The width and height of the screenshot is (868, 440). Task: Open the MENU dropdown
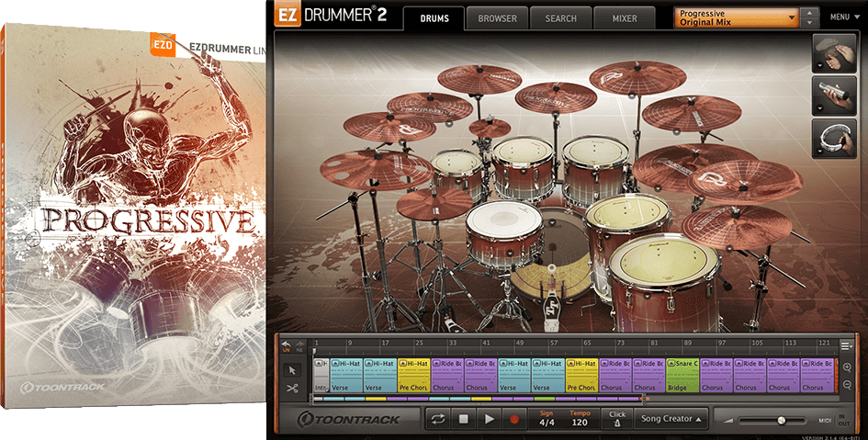pos(844,17)
